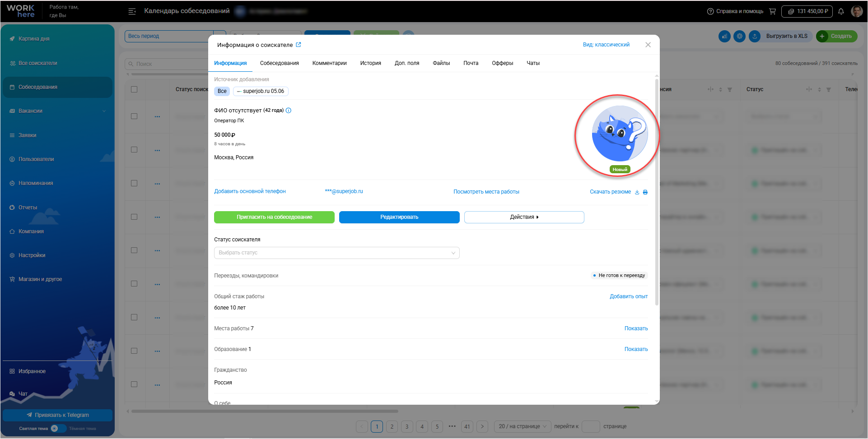Open Магазин и другое in the sidebar

click(40, 279)
